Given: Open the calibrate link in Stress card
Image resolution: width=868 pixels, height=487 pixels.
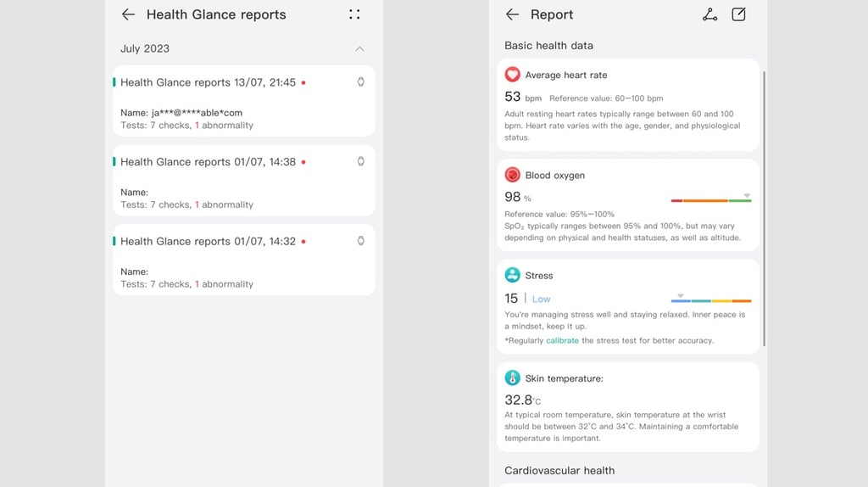Looking at the screenshot, I should (x=563, y=341).
